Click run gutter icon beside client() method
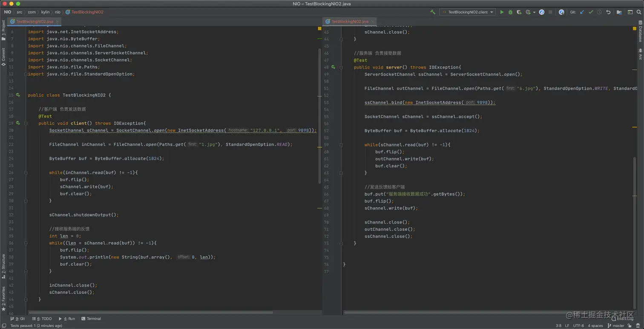The image size is (644, 329). tap(18, 123)
